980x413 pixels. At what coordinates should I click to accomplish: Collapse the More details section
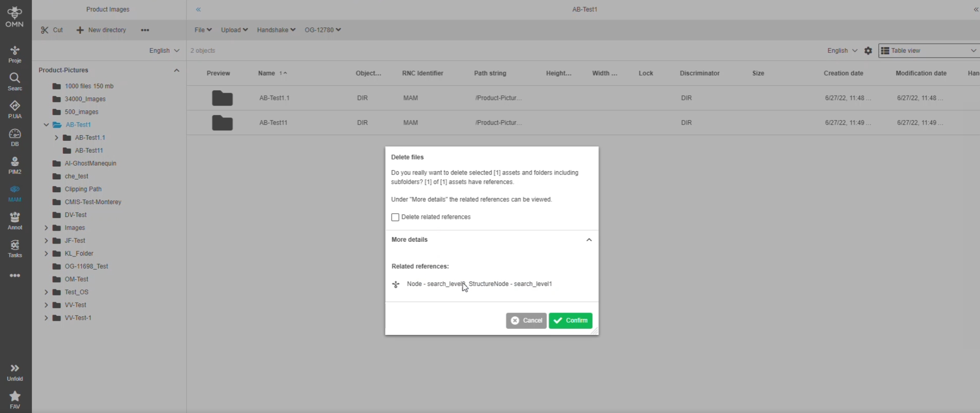tap(588, 240)
